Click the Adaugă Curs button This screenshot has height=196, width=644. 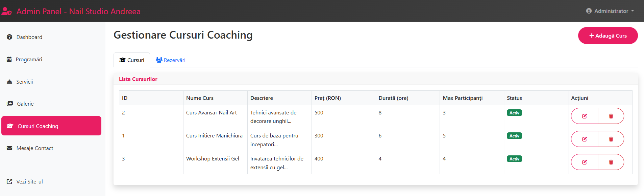click(x=608, y=36)
